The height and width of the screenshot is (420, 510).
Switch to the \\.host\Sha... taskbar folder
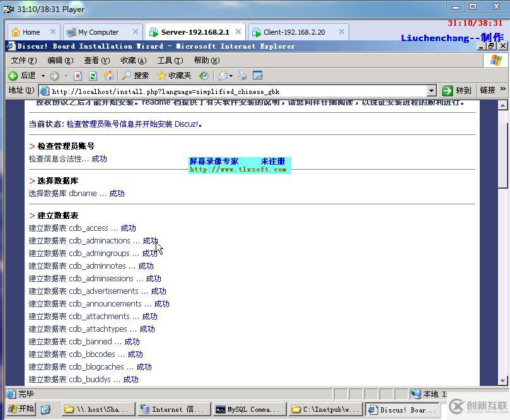[x=98, y=409]
